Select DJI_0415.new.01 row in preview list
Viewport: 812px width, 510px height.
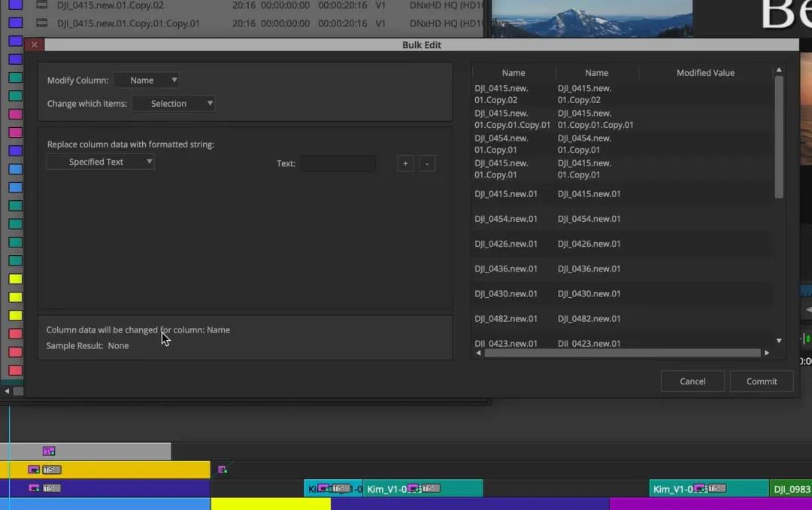[x=622, y=194]
